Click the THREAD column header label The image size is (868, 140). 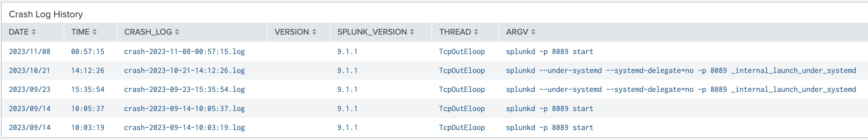[x=455, y=32]
